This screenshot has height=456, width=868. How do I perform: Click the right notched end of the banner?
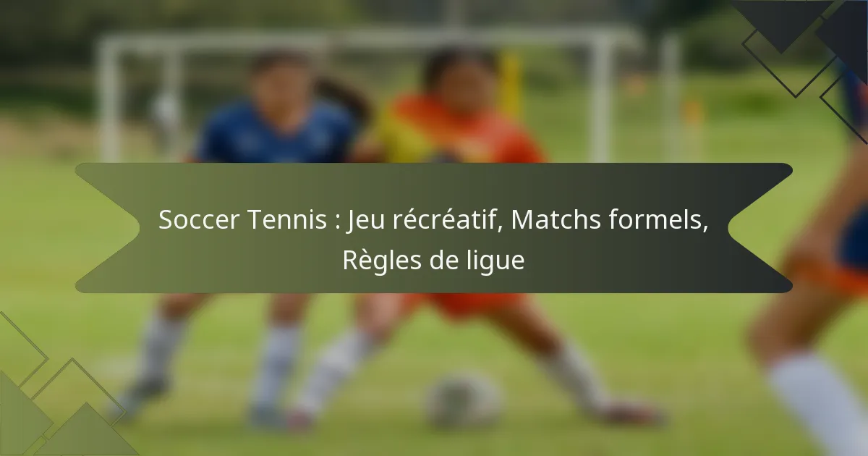pos(761,227)
